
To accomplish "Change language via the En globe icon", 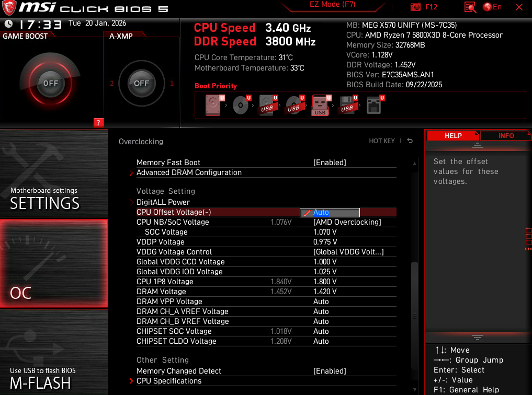I will pyautogui.click(x=493, y=7).
